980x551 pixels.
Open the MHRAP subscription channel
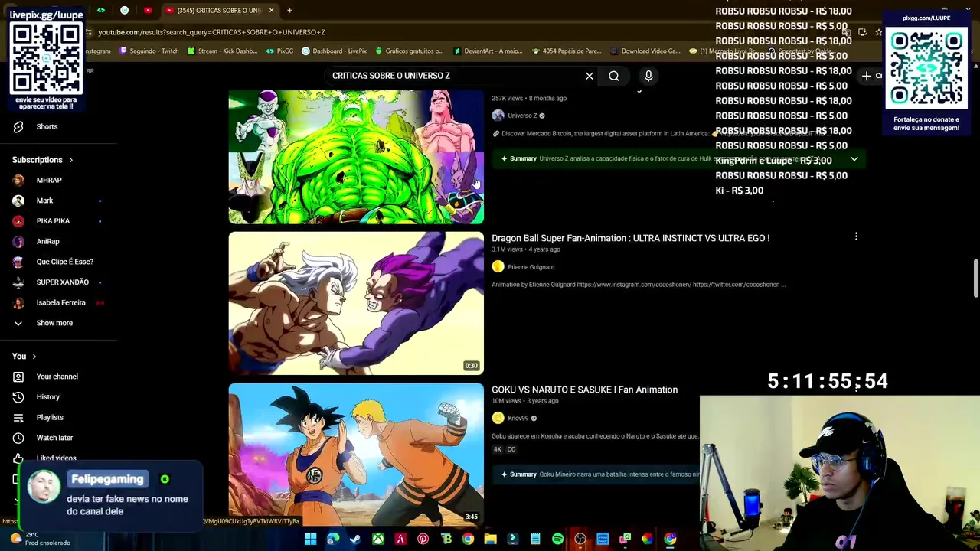49,180
